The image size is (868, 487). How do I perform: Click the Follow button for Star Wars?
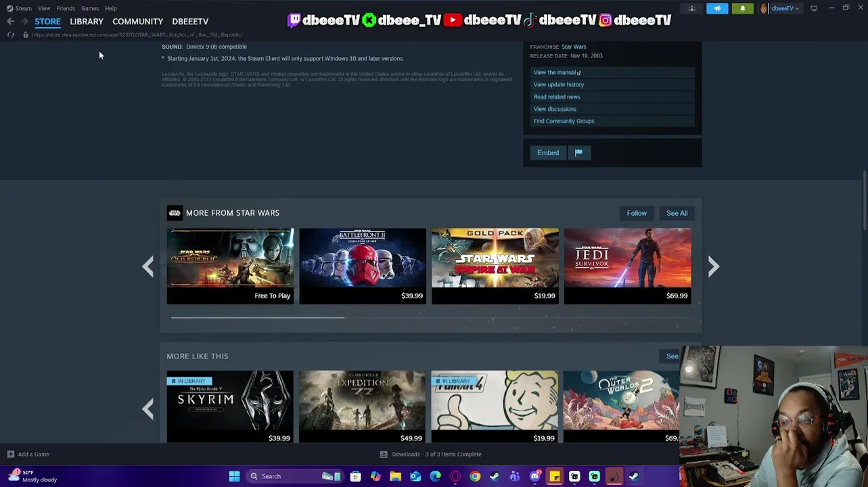click(x=637, y=213)
